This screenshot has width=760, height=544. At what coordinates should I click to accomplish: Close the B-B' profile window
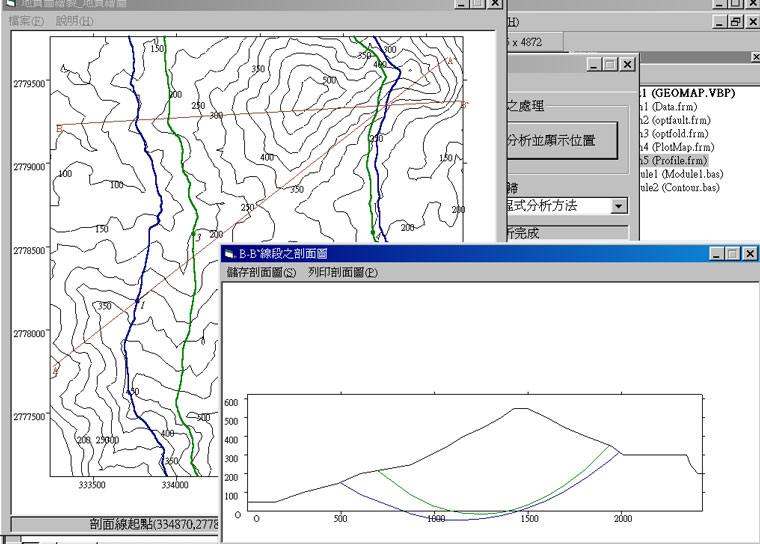[749, 255]
